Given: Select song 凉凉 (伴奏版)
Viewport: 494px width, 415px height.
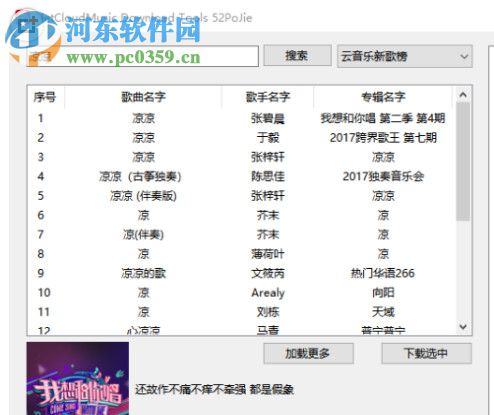Looking at the screenshot, I should pyautogui.click(x=143, y=196).
